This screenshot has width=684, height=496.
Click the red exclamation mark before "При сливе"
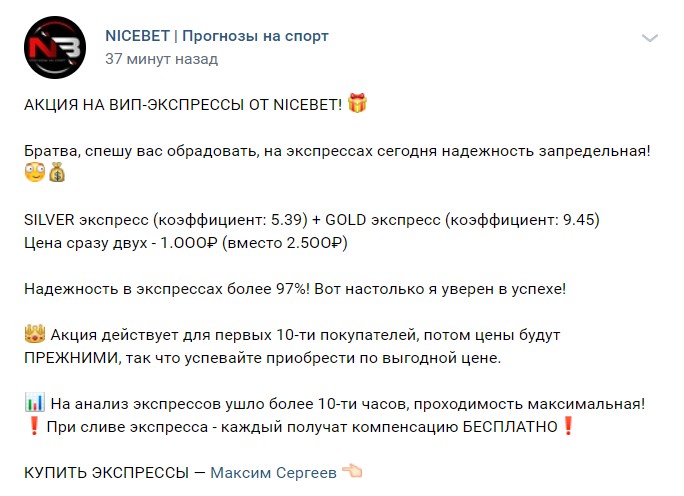[33, 427]
